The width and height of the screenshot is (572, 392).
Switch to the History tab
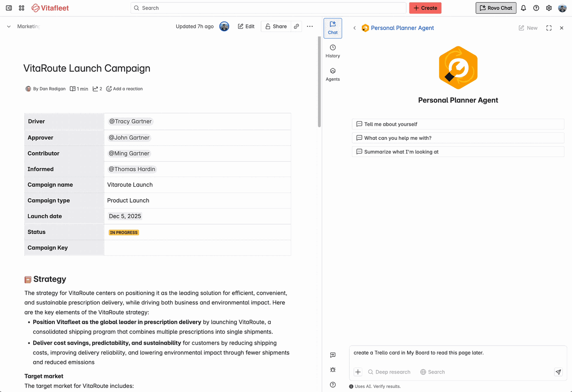tap(333, 51)
